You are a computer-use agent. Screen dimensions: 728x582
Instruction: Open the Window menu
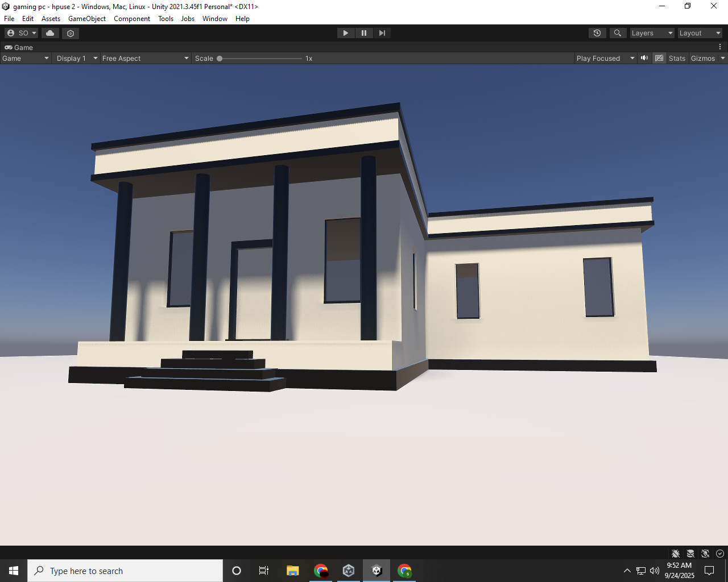pos(215,19)
